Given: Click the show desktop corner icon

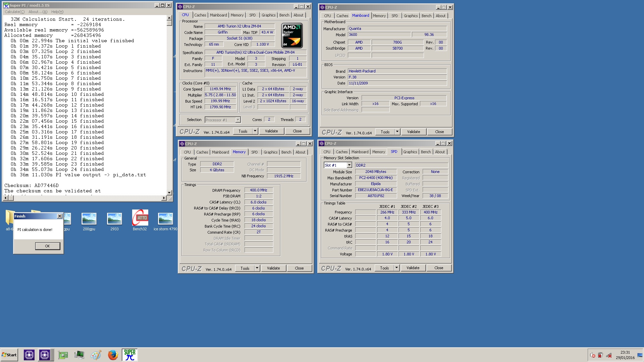Looking at the screenshot, I should (640, 355).
